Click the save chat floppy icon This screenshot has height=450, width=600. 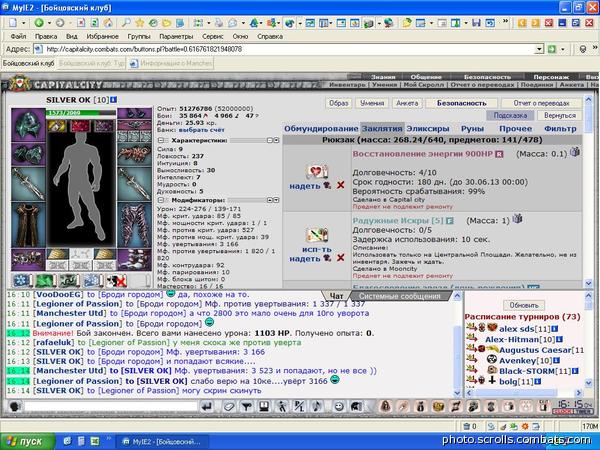[264, 406]
